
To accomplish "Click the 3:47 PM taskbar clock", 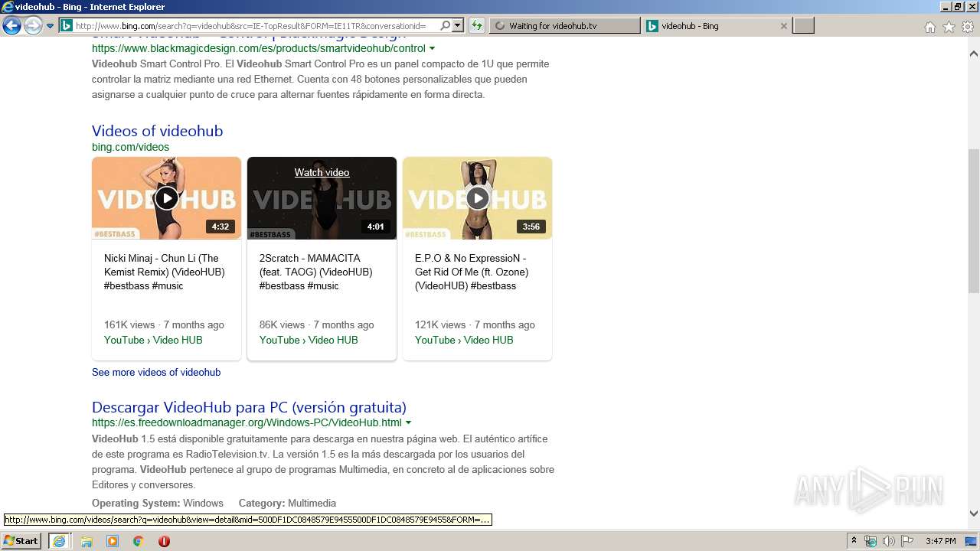I will (940, 541).
